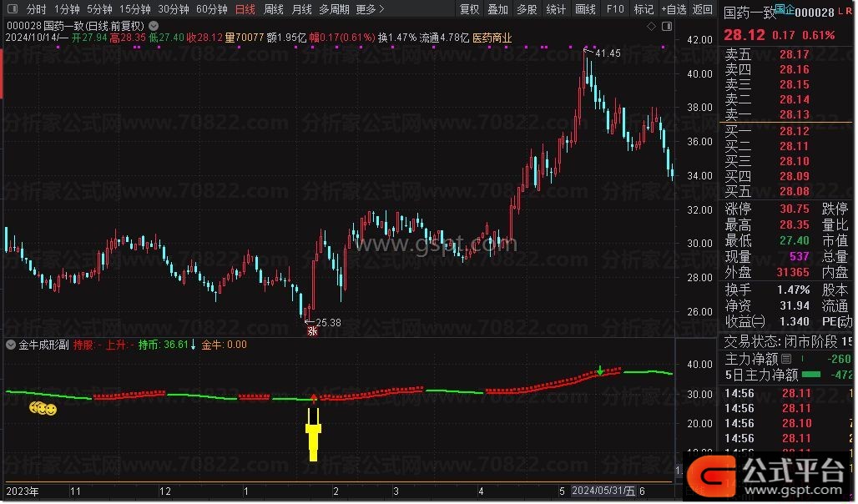The image size is (858, 504).
Task: Open the 多股 multi-stock view
Action: pos(527,9)
